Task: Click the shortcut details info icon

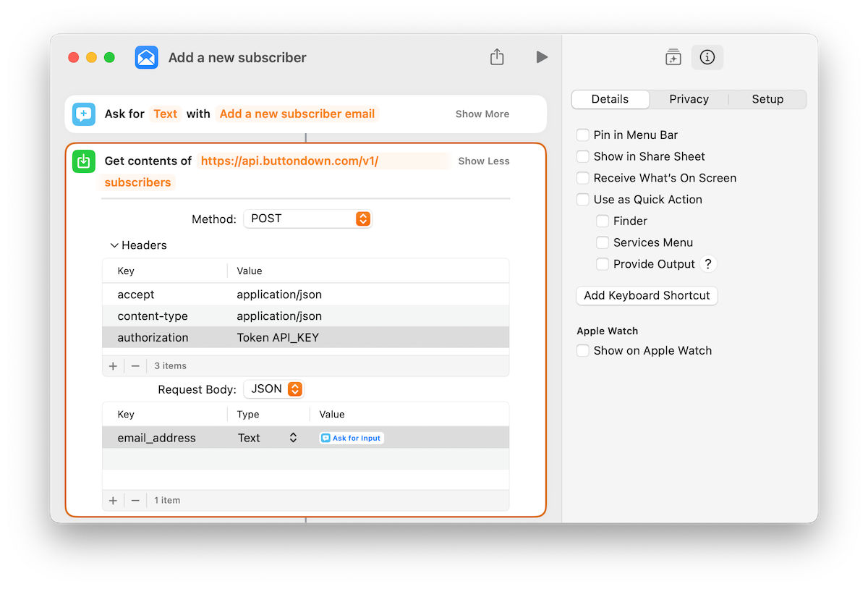Action: [x=707, y=57]
